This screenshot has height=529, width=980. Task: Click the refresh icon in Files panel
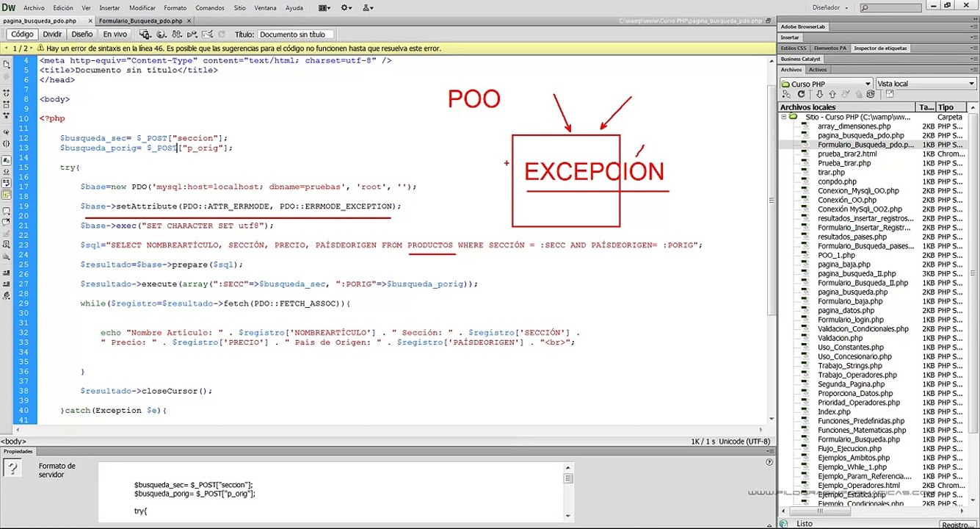click(x=802, y=94)
